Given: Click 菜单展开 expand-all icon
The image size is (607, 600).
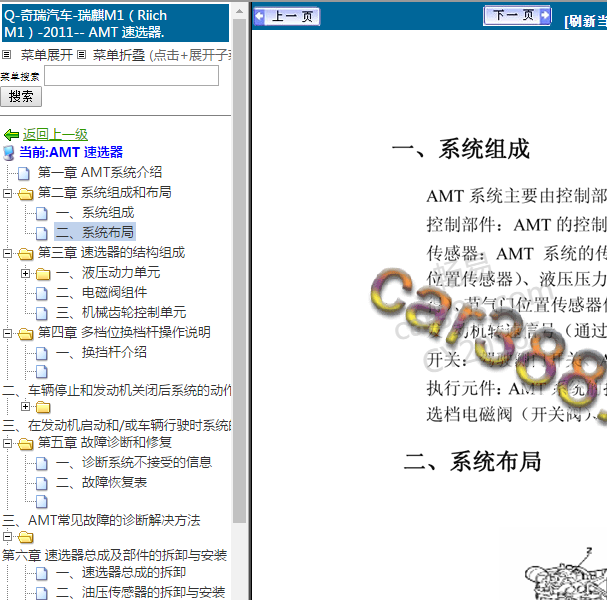Looking at the screenshot, I should click(x=7, y=55).
